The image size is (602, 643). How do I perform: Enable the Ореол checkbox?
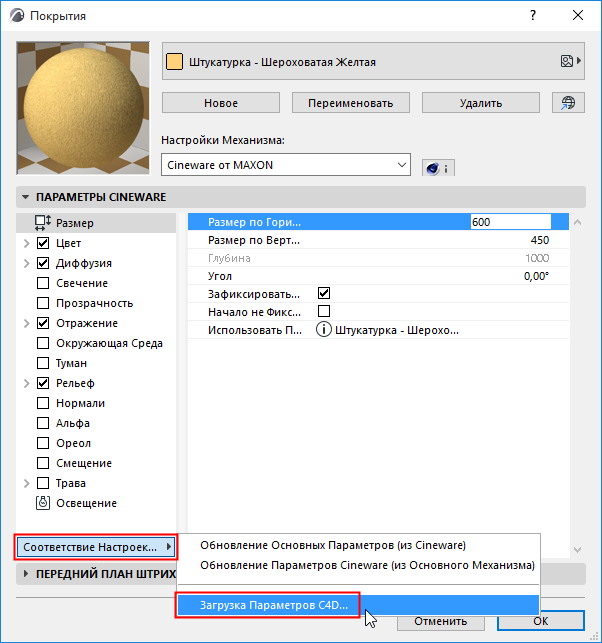[x=43, y=443]
